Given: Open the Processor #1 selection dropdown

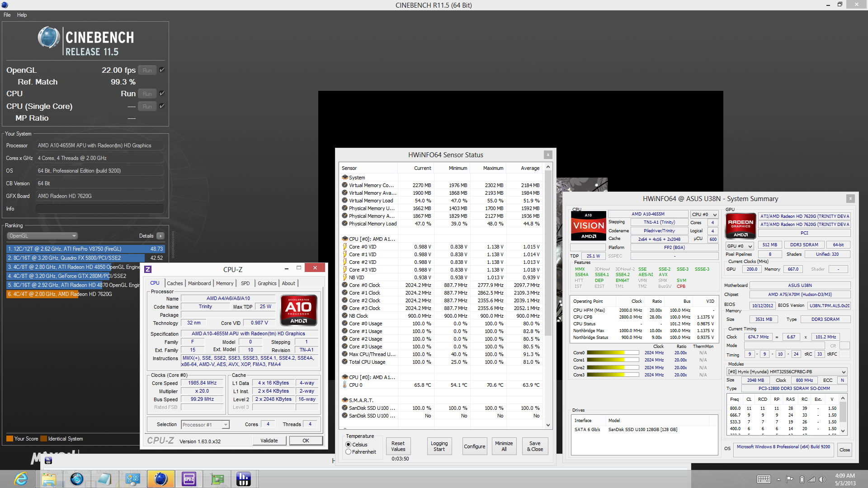Looking at the screenshot, I should point(205,425).
